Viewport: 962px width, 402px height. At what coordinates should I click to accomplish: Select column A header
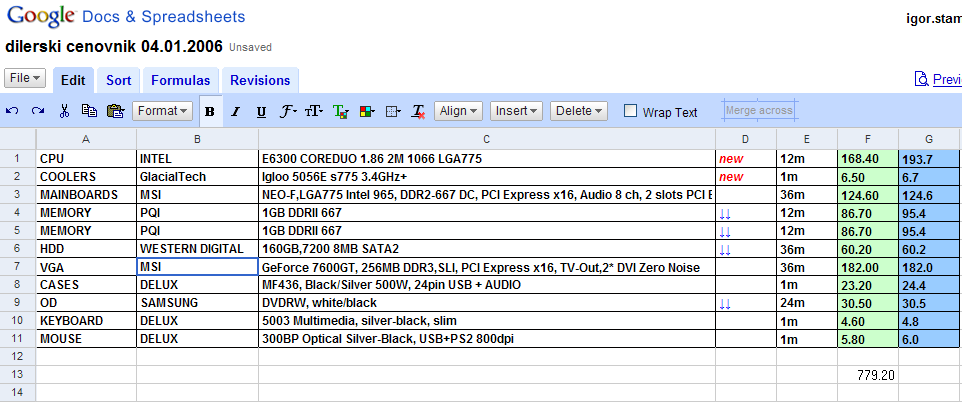[x=86, y=139]
